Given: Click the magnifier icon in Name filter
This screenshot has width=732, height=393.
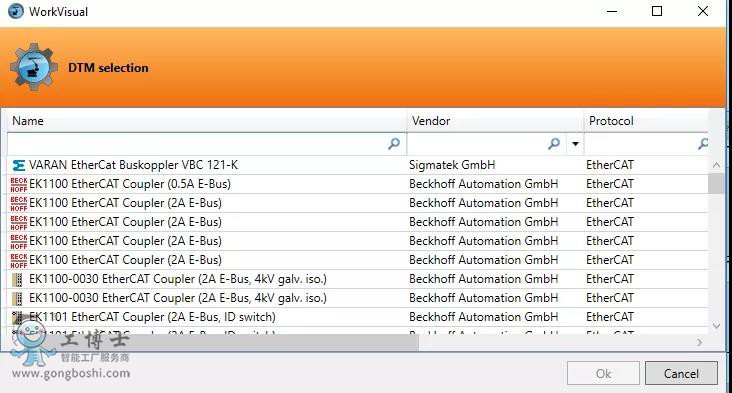Looking at the screenshot, I should (x=394, y=144).
